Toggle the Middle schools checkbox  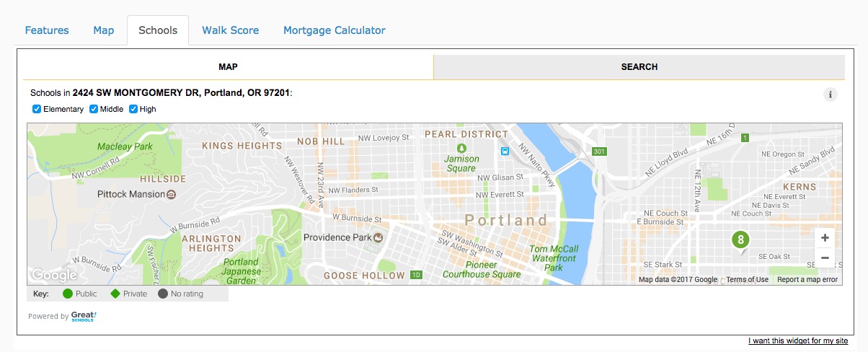[94, 109]
